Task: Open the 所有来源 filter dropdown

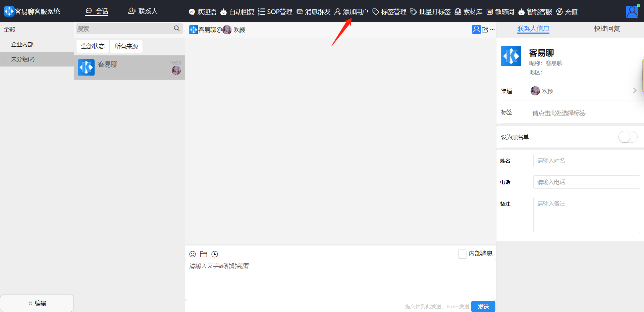Action: point(126,46)
